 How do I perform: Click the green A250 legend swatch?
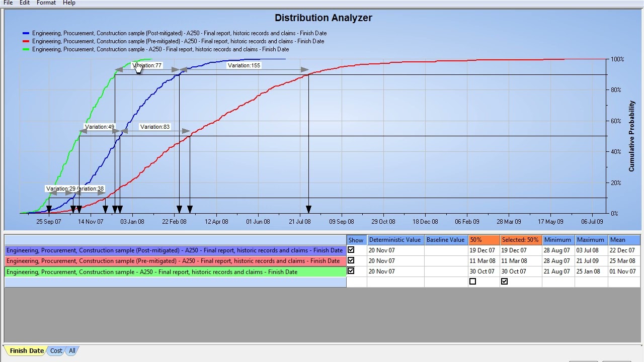click(x=26, y=49)
